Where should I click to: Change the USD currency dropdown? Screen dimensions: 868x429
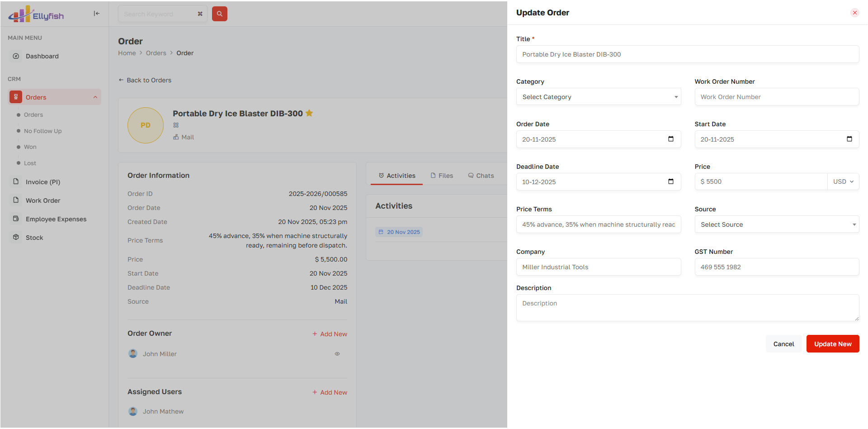[843, 181]
